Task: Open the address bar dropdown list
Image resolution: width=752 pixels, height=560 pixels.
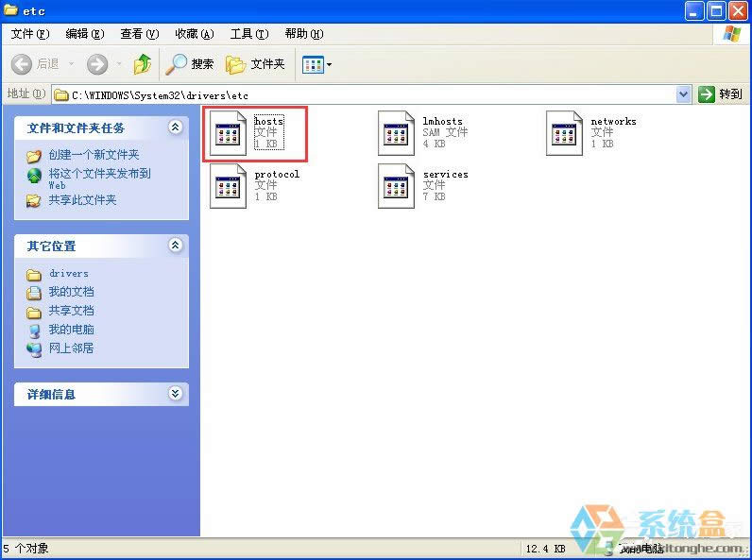Action: (x=683, y=94)
